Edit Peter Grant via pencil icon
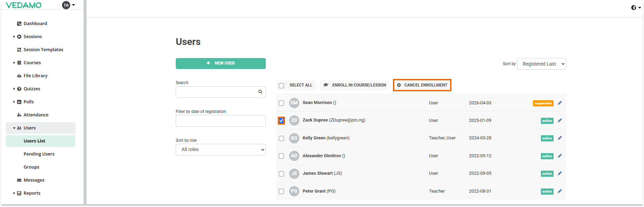The width and height of the screenshot is (644, 207). 560,191
